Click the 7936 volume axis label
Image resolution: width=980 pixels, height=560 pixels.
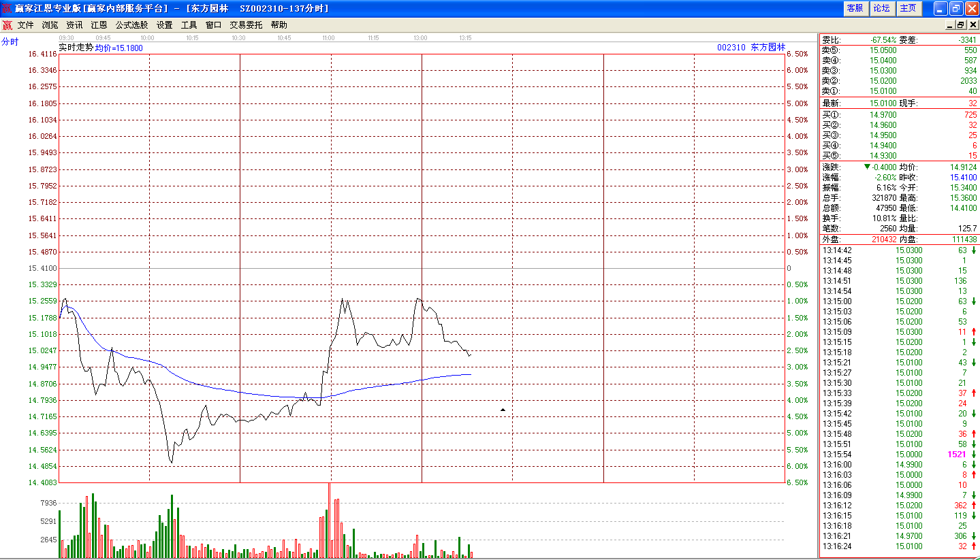coord(48,504)
